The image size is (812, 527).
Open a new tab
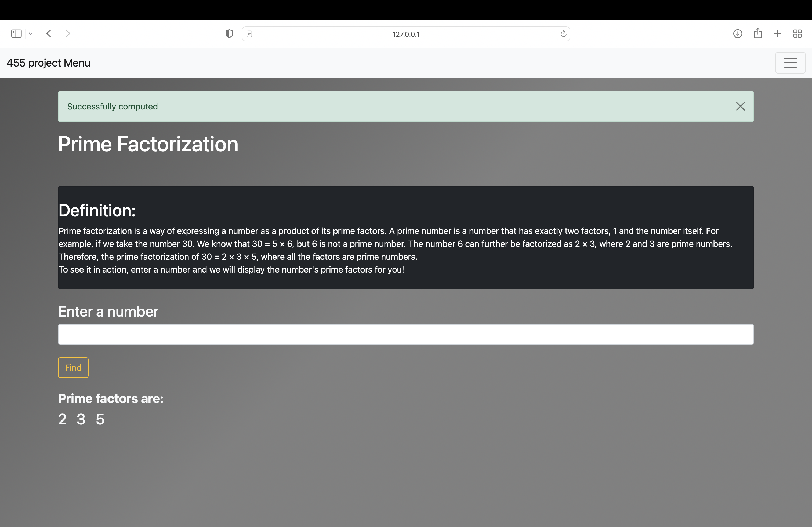click(x=777, y=33)
